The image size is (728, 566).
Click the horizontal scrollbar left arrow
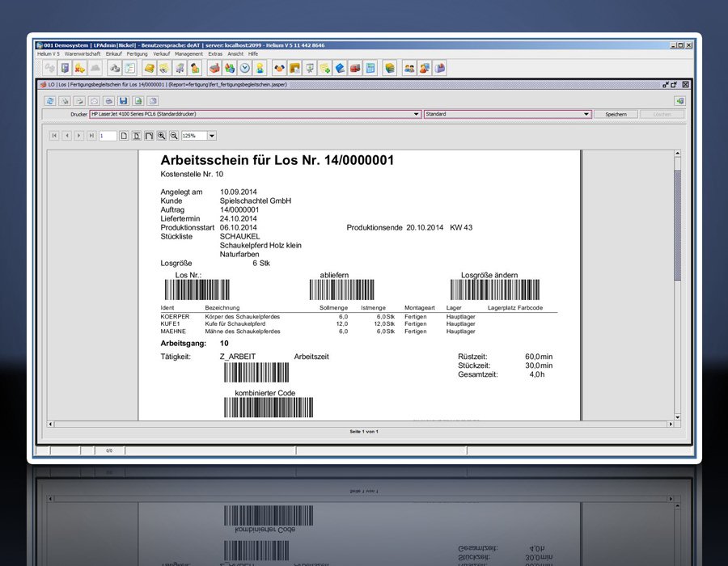(x=51, y=424)
